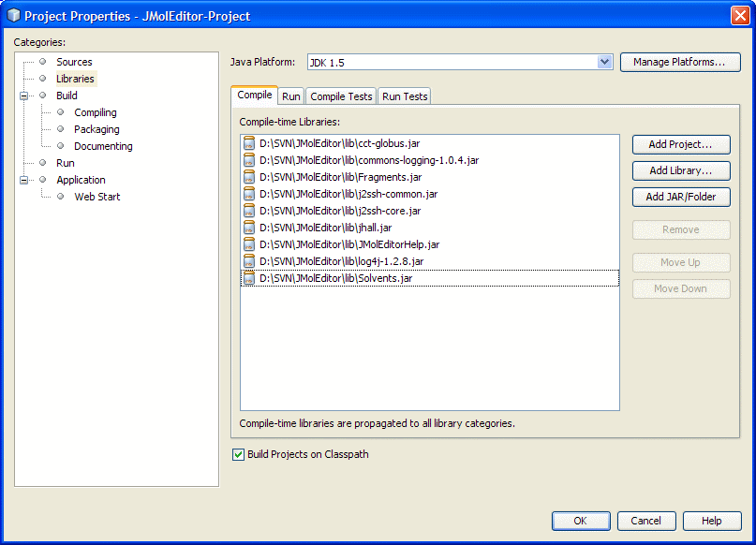
Task: Click the jar icon beside Solvents.jar
Action: coord(249,278)
